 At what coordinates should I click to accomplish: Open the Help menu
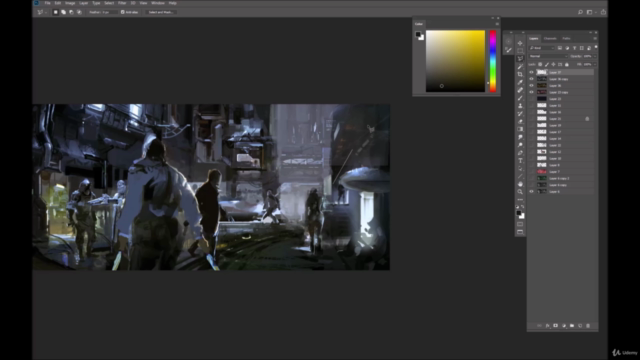(173, 3)
